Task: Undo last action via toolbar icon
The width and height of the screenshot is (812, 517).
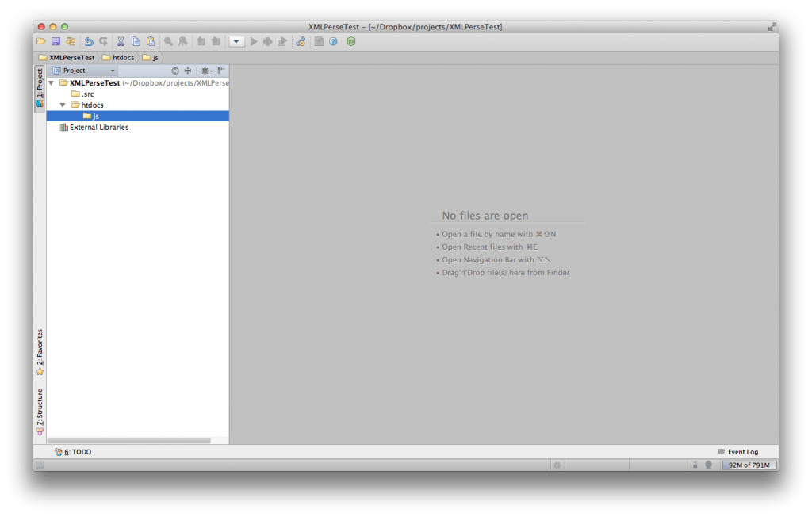Action: pyautogui.click(x=87, y=41)
